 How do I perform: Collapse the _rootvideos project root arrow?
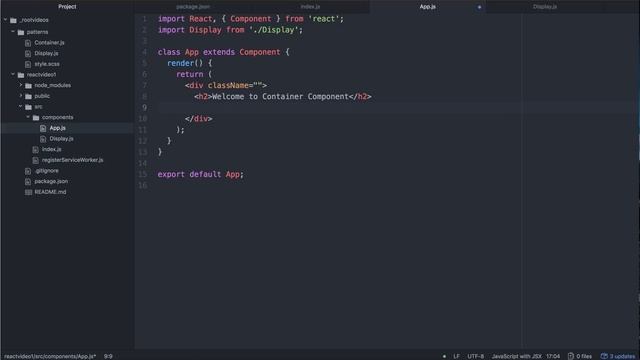(5, 20)
